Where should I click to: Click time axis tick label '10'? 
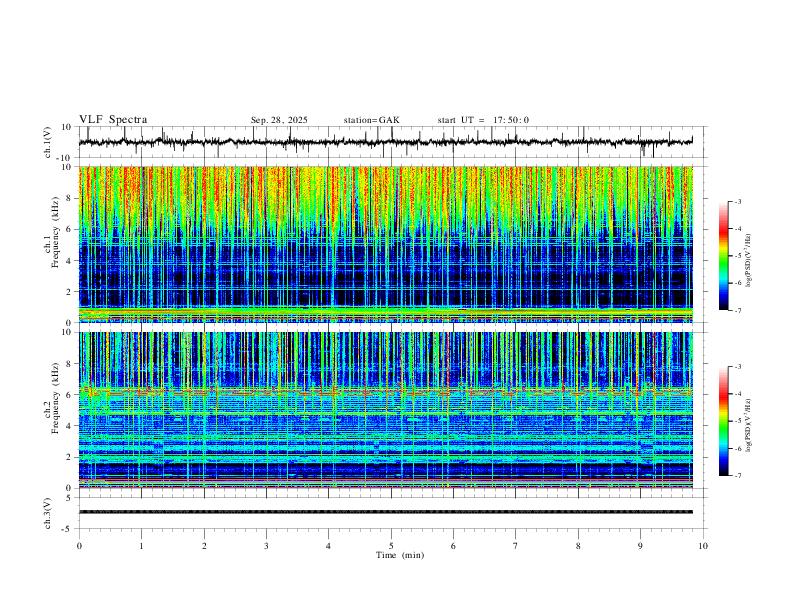(x=703, y=546)
